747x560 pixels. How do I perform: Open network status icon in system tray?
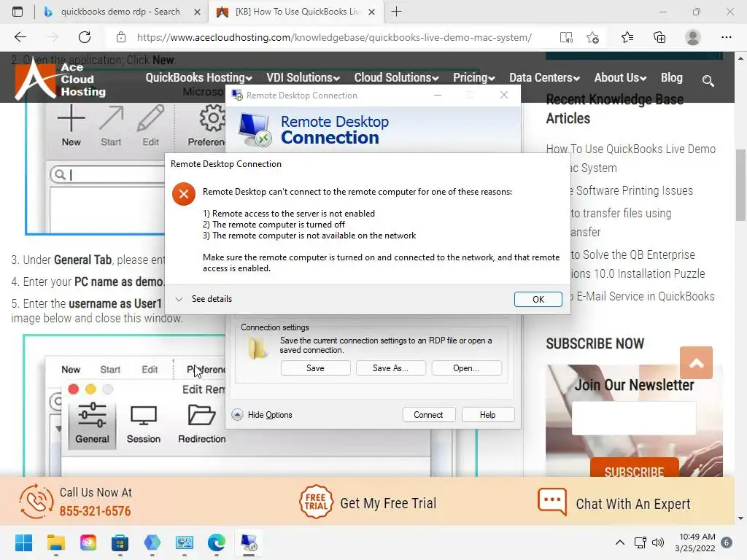(x=640, y=542)
